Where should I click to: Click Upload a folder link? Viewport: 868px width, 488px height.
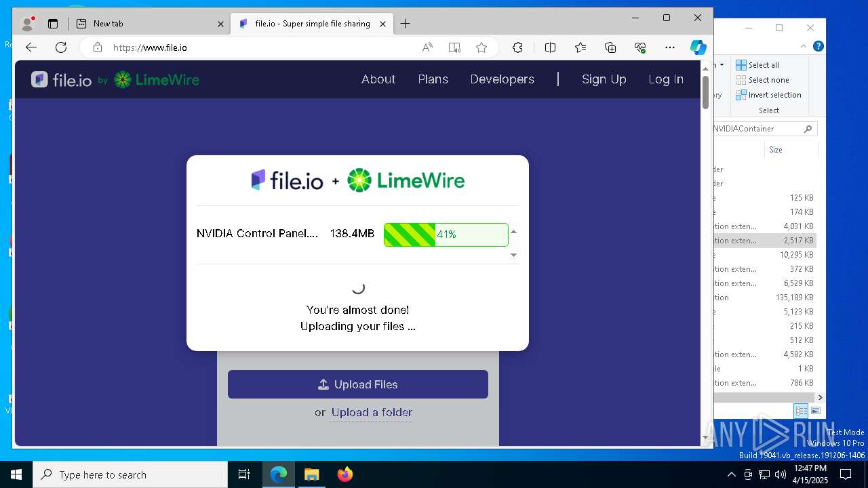click(372, 412)
